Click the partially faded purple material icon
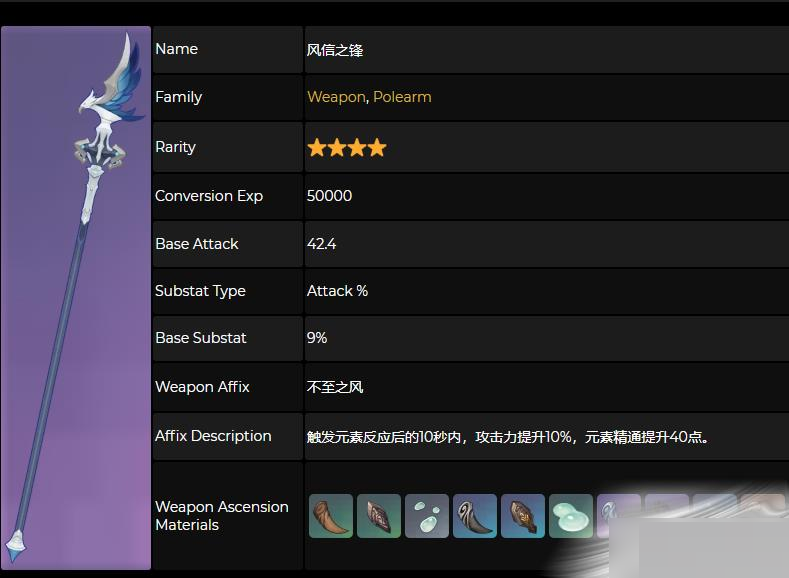The image size is (789, 578). coord(617,516)
